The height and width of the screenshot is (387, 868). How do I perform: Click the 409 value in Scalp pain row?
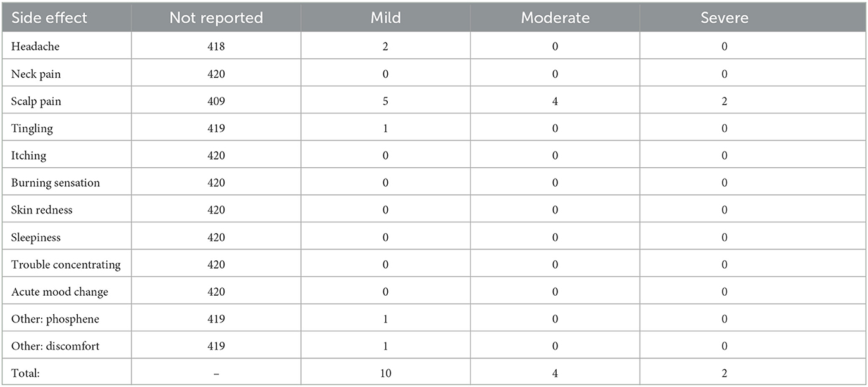216,101
